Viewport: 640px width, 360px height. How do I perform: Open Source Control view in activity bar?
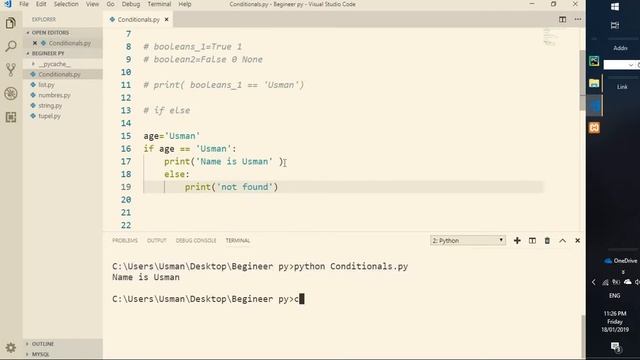[11, 70]
